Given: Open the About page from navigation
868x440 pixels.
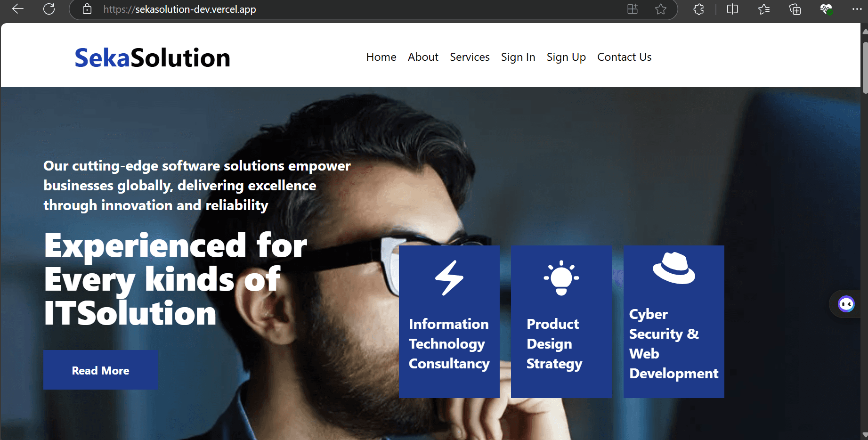Looking at the screenshot, I should [x=422, y=57].
